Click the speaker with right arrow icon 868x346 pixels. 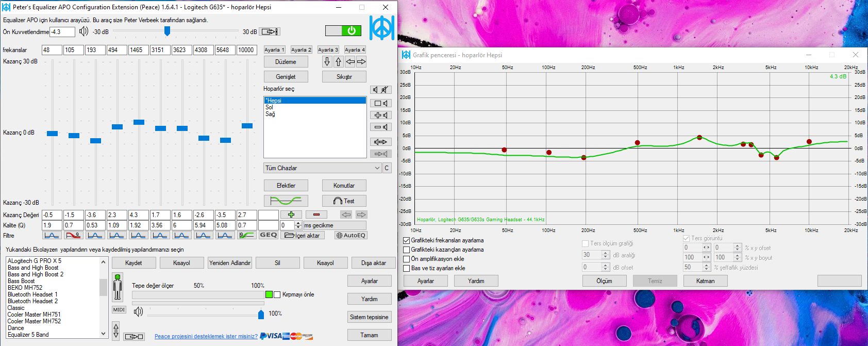380,142
